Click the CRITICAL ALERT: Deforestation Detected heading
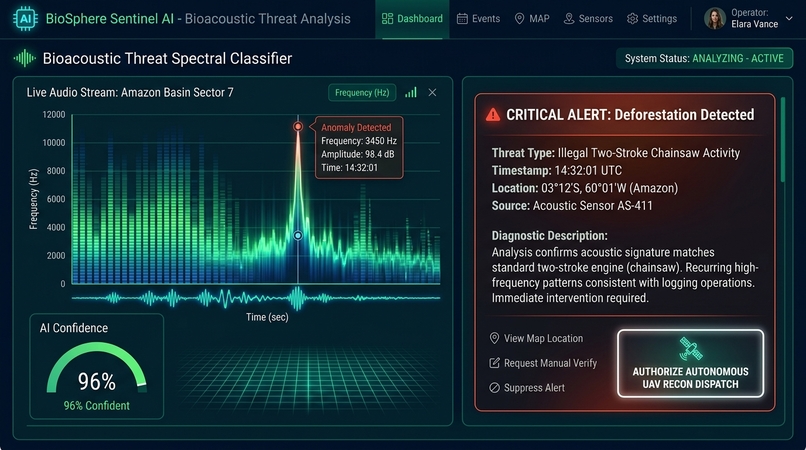 630,115
